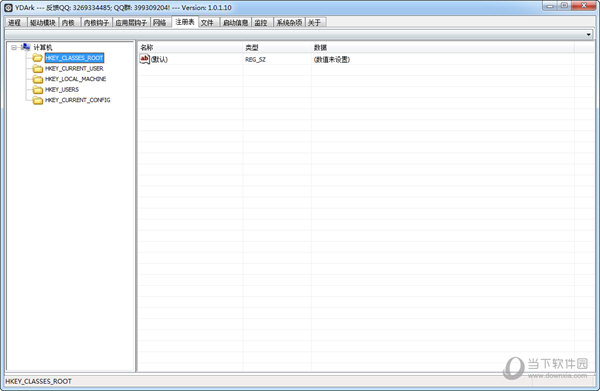Open the registry path dropdown arrow
This screenshot has width=600, height=391.
point(589,35)
